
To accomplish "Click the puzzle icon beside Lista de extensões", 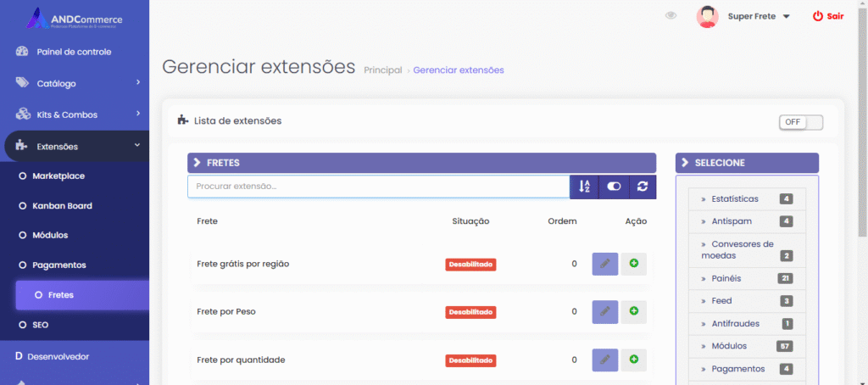I will (183, 120).
